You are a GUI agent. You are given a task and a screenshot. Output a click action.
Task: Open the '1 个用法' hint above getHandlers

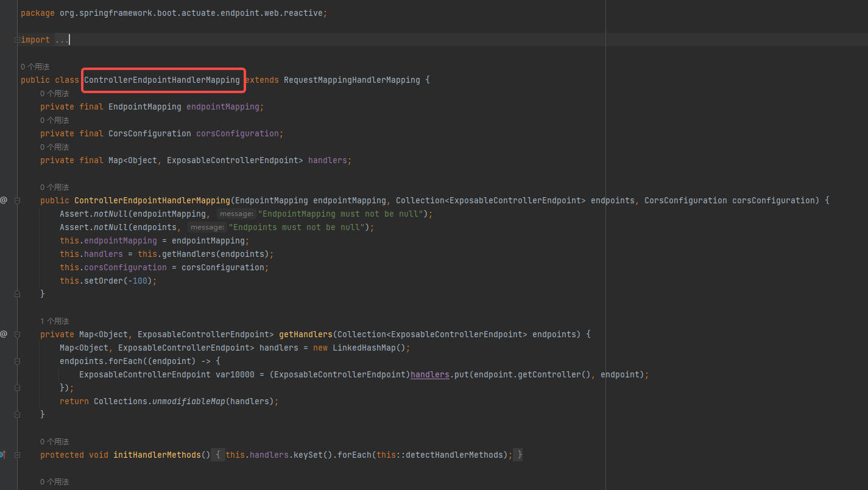(54, 321)
